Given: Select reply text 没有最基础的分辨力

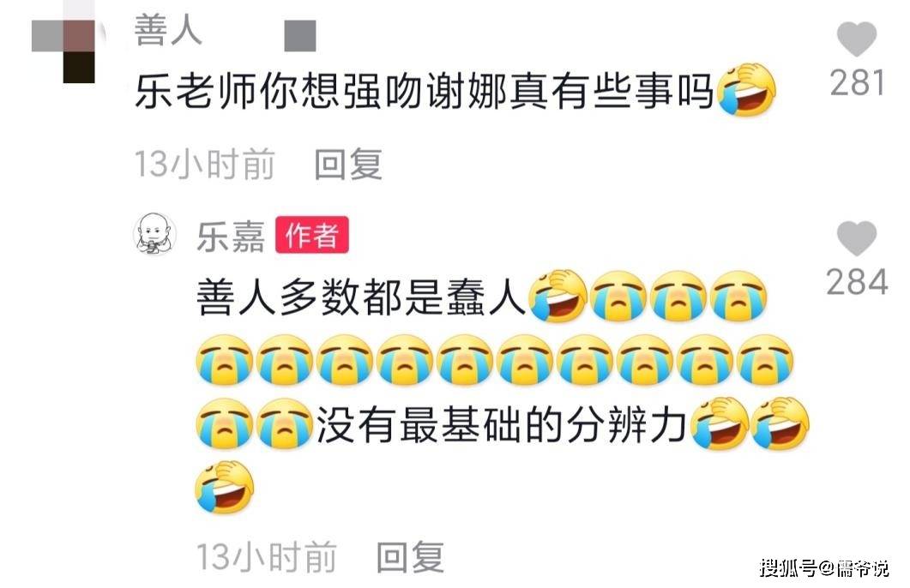Looking at the screenshot, I should point(503,424).
